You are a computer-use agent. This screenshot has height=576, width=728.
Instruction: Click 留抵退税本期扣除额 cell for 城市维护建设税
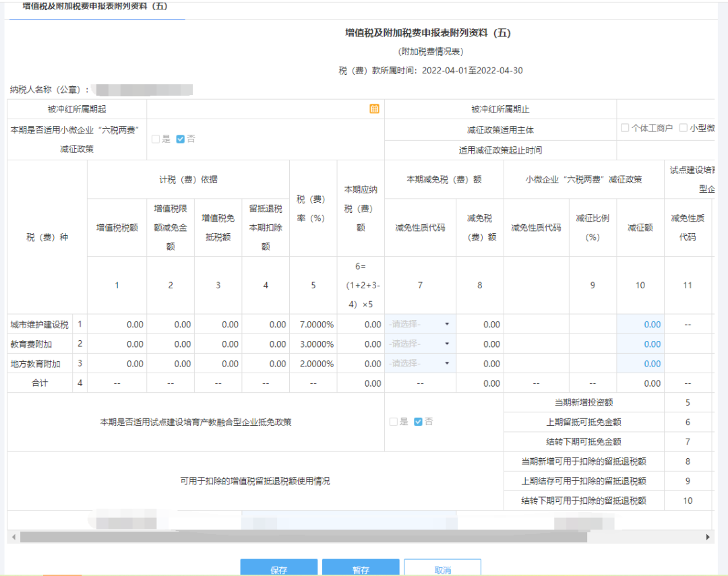(x=266, y=325)
